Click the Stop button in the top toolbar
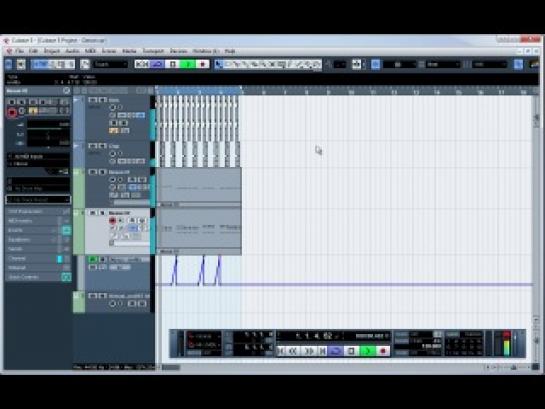The height and width of the screenshot is (409, 545). click(173, 64)
